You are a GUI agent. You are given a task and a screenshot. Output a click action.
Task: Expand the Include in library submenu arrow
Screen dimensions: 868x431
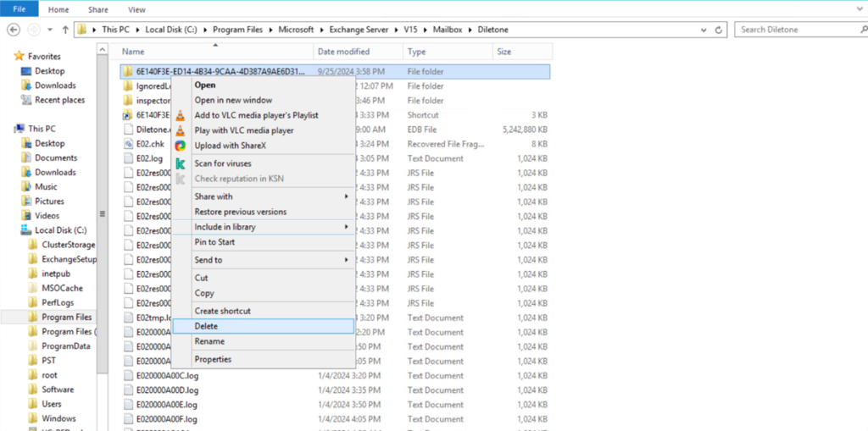(x=347, y=227)
